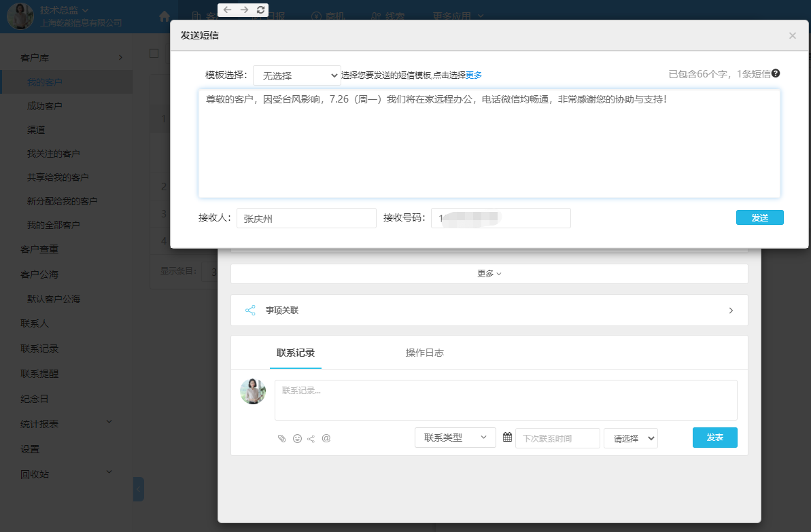Expand 事项关联 with right chevron
Screen dimensions: 811x532
[x=731, y=311]
